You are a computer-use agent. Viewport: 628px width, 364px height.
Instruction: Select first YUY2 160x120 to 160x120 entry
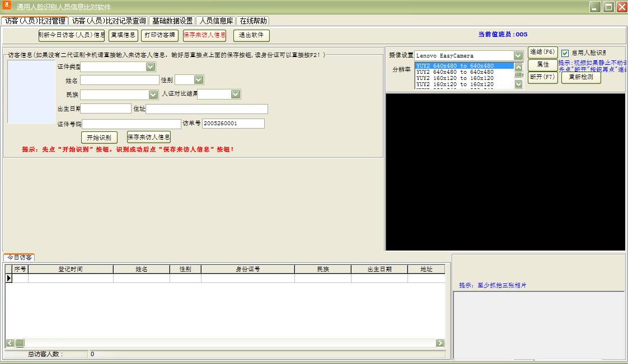[464, 78]
